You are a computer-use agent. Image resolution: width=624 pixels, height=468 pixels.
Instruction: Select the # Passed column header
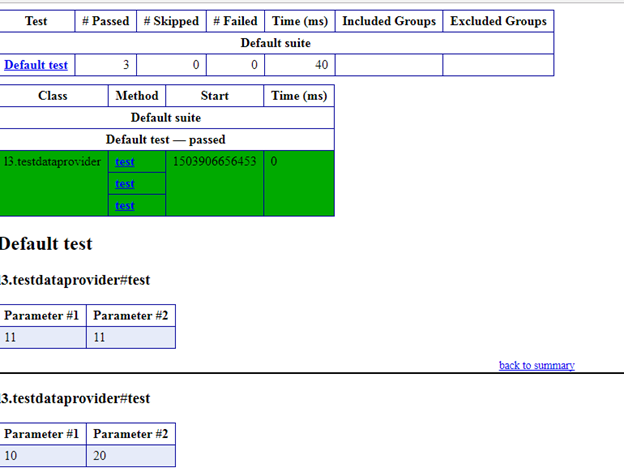click(x=105, y=21)
